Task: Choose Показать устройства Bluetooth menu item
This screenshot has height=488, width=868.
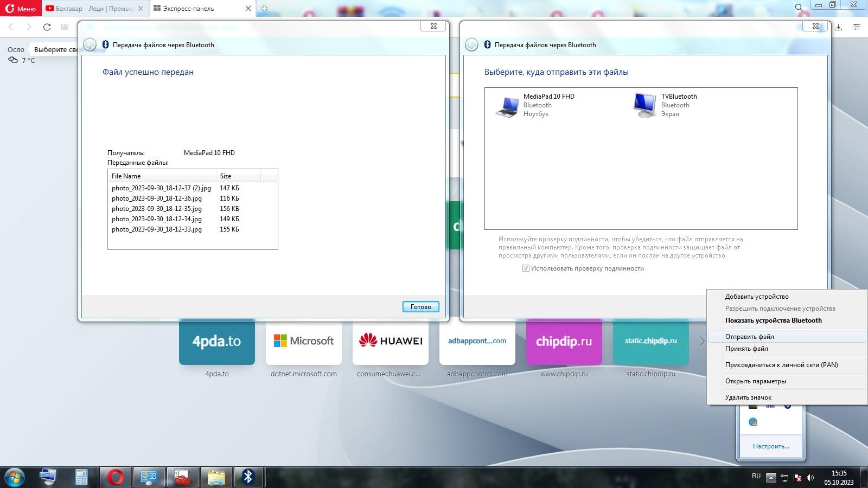Action: pyautogui.click(x=787, y=320)
